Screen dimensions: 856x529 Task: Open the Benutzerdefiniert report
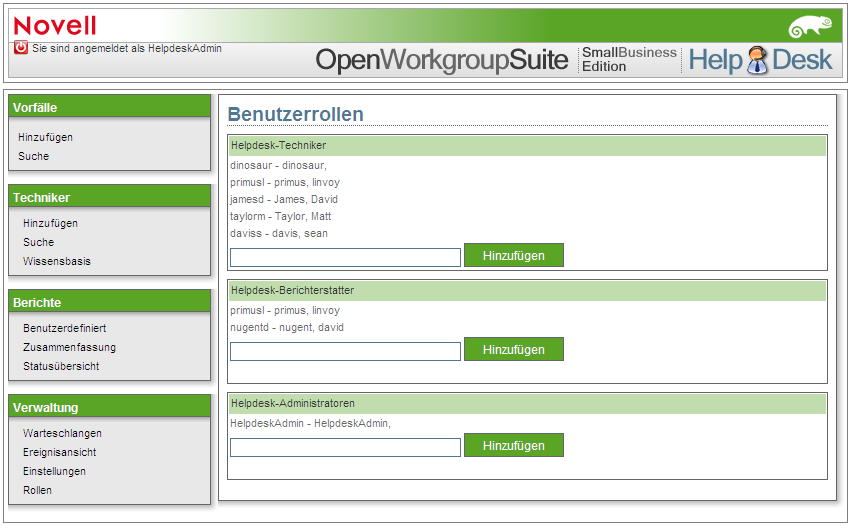(64, 328)
